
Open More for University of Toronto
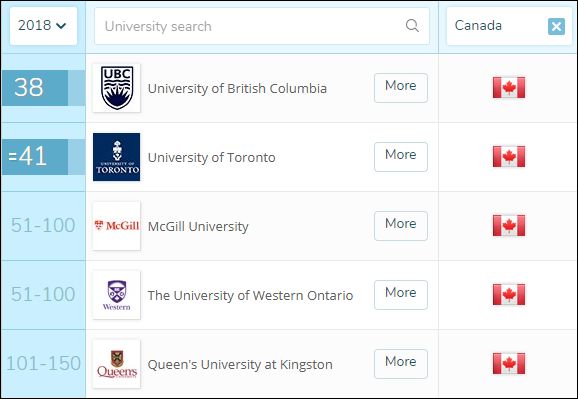coord(401,157)
